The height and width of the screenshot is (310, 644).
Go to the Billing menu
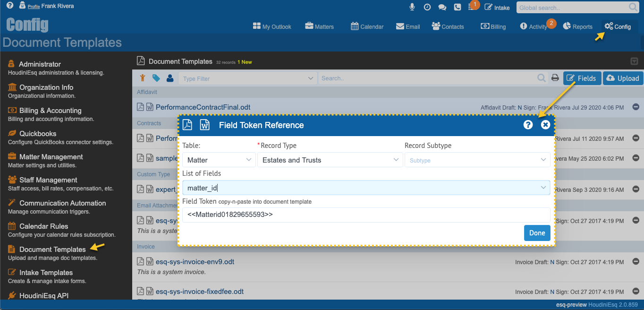(x=493, y=27)
